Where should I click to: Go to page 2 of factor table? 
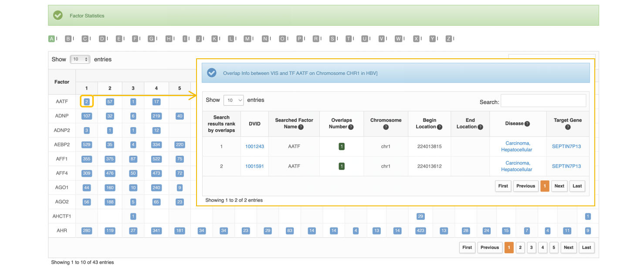[x=520, y=247]
